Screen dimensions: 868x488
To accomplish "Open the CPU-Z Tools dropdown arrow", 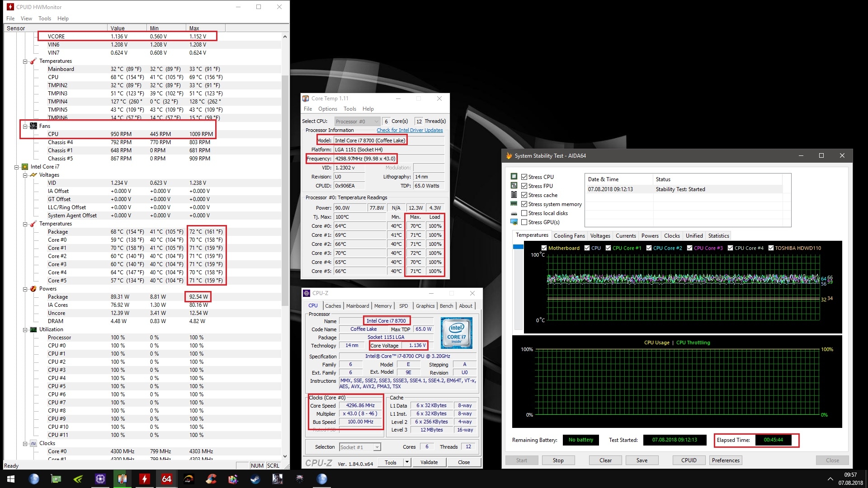I will click(407, 462).
